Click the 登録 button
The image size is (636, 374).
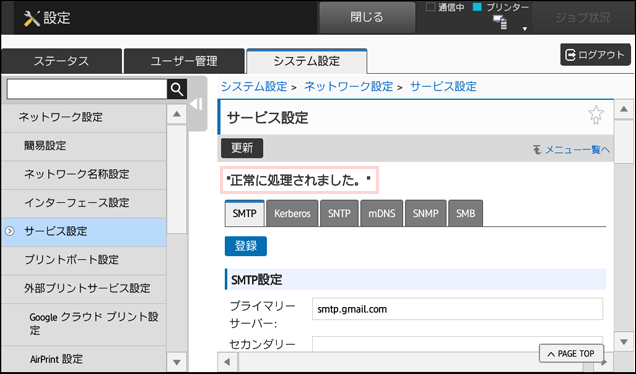pos(246,246)
